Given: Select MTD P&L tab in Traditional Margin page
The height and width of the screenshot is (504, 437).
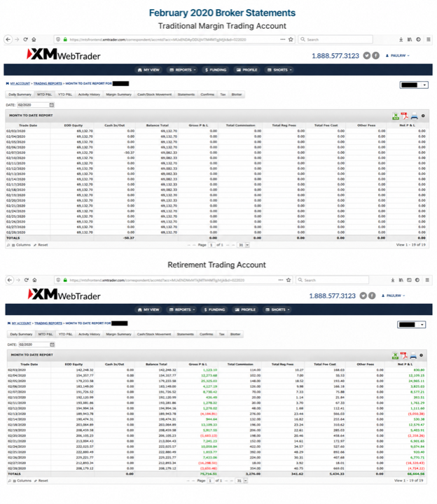Looking at the screenshot, I should pos(44,94).
